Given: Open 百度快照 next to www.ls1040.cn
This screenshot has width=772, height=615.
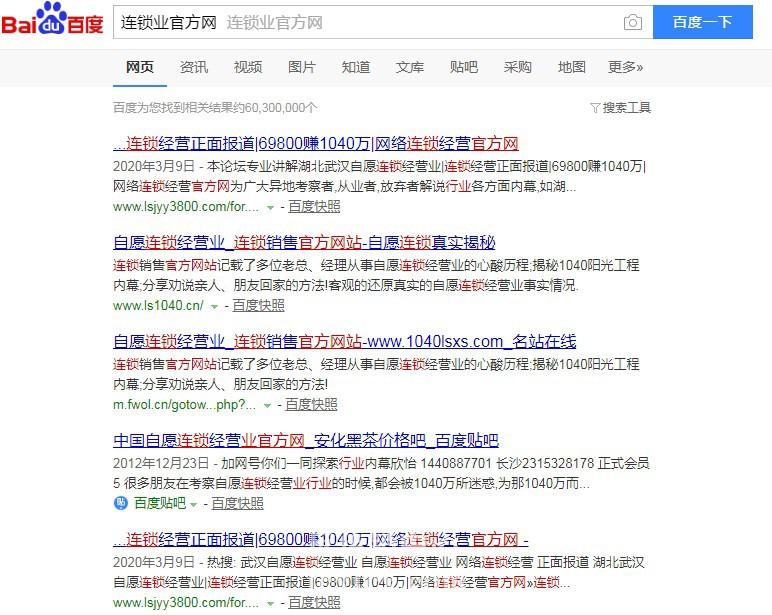Looking at the screenshot, I should pos(258,306).
